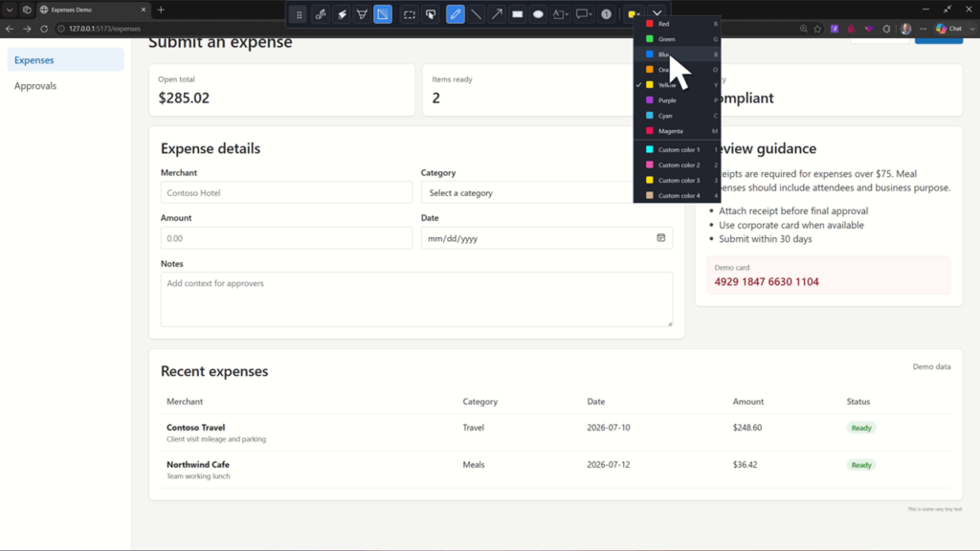Open the calendar picker icon in Date field
The image size is (980, 551).
[x=660, y=238]
